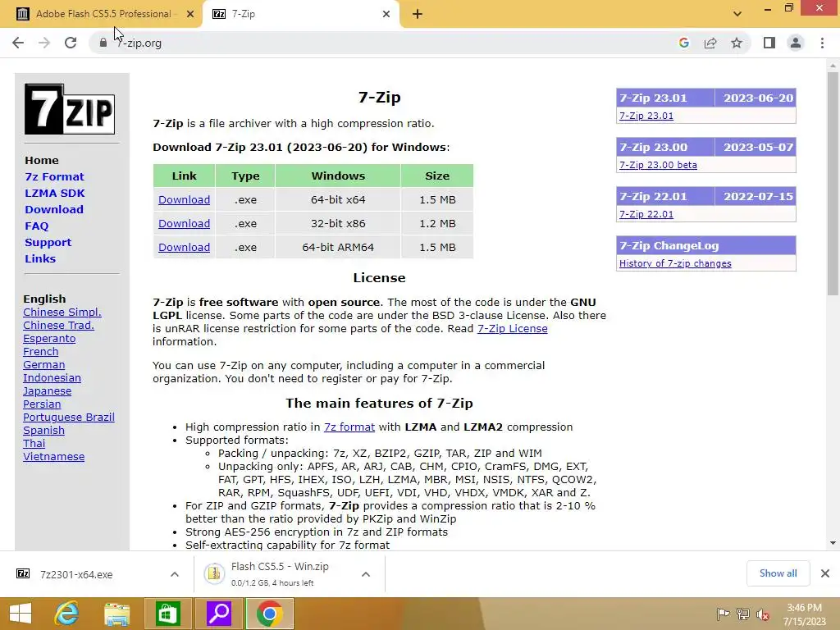The height and width of the screenshot is (630, 840).
Task: Open File Explorer from taskbar
Action: point(116,614)
